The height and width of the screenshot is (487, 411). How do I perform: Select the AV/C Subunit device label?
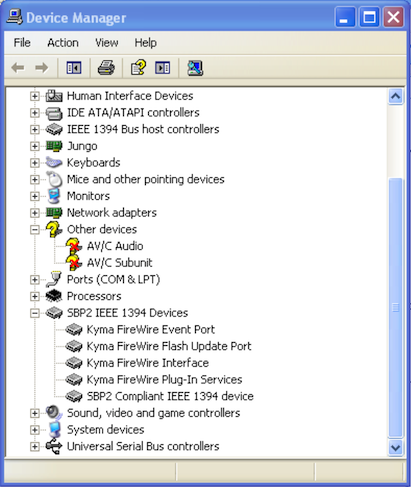click(x=119, y=263)
